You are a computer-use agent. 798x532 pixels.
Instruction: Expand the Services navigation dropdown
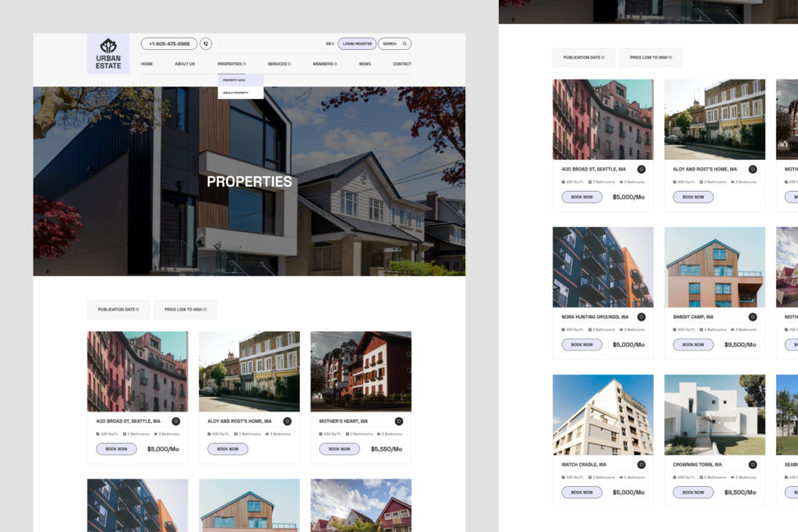pyautogui.click(x=280, y=64)
